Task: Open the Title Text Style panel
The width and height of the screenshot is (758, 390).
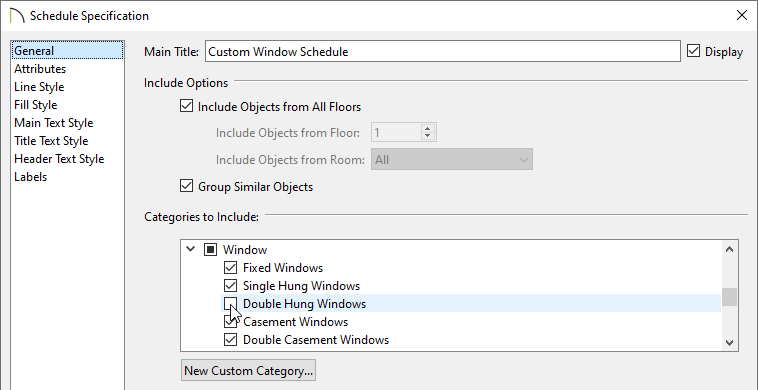Action: tap(51, 141)
